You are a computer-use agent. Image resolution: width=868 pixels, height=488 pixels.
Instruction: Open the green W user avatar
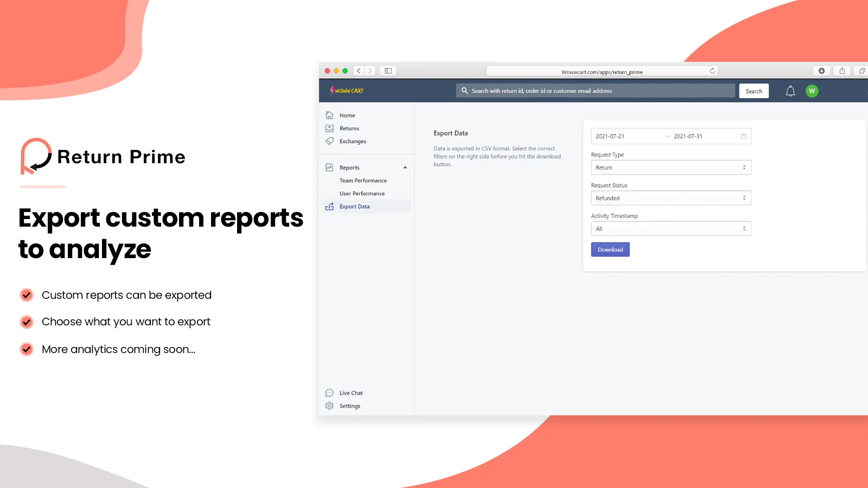pyautogui.click(x=812, y=91)
